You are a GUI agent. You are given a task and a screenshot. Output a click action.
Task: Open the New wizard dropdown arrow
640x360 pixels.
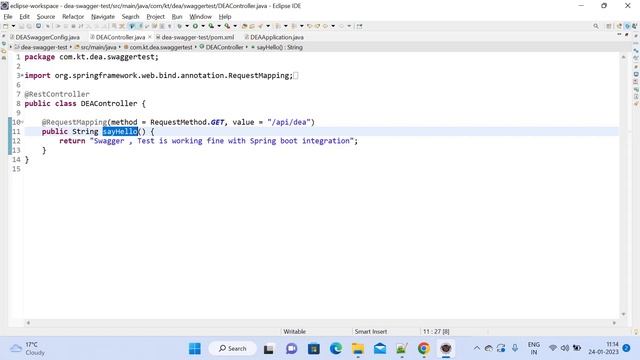tap(13, 26)
